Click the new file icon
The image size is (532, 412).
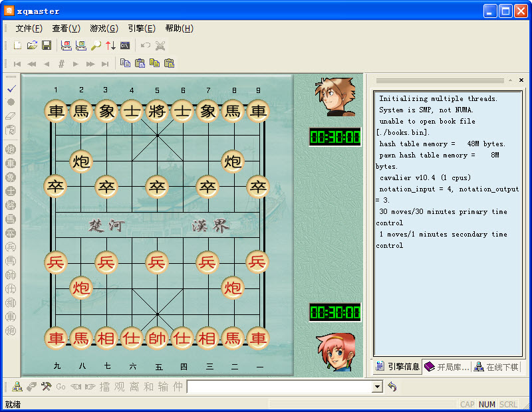pos(17,45)
